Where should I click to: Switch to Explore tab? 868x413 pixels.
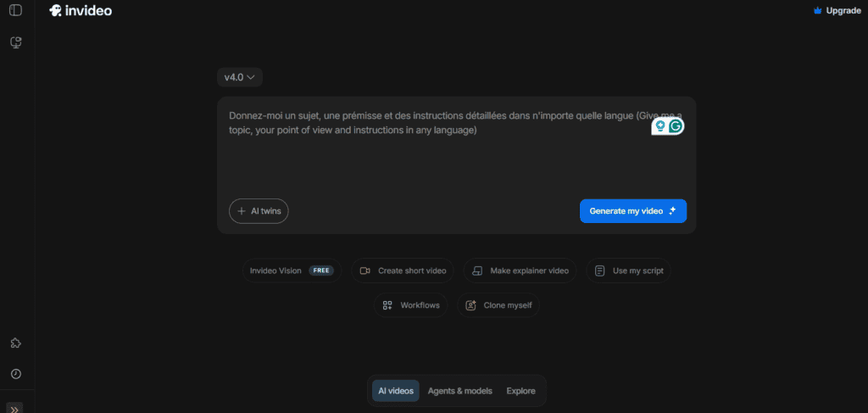tap(521, 391)
